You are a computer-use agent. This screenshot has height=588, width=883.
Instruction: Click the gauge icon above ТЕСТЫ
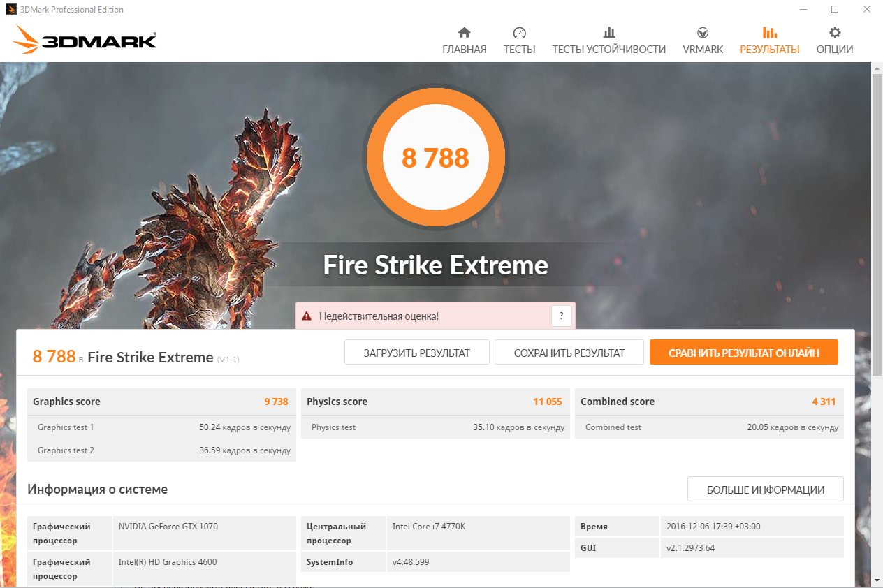(x=519, y=32)
